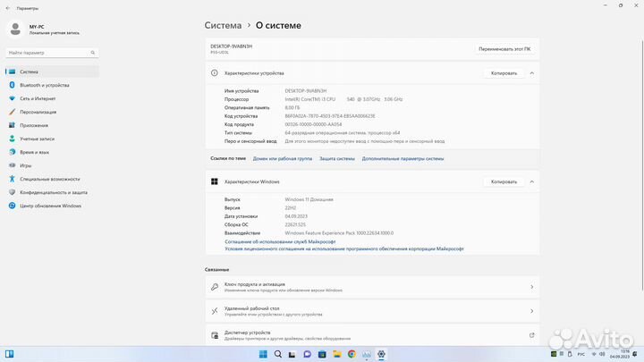Open Игры settings
Image resolution: width=644 pixels, height=362 pixels.
pos(52,165)
